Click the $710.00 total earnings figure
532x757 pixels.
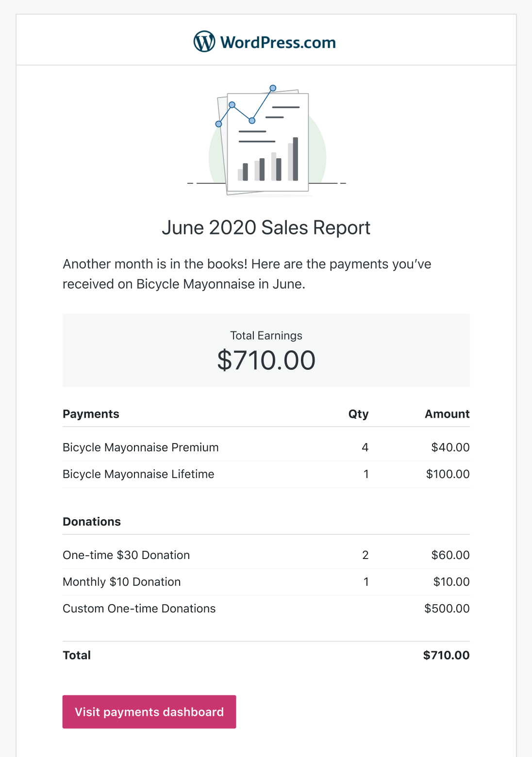(x=266, y=361)
